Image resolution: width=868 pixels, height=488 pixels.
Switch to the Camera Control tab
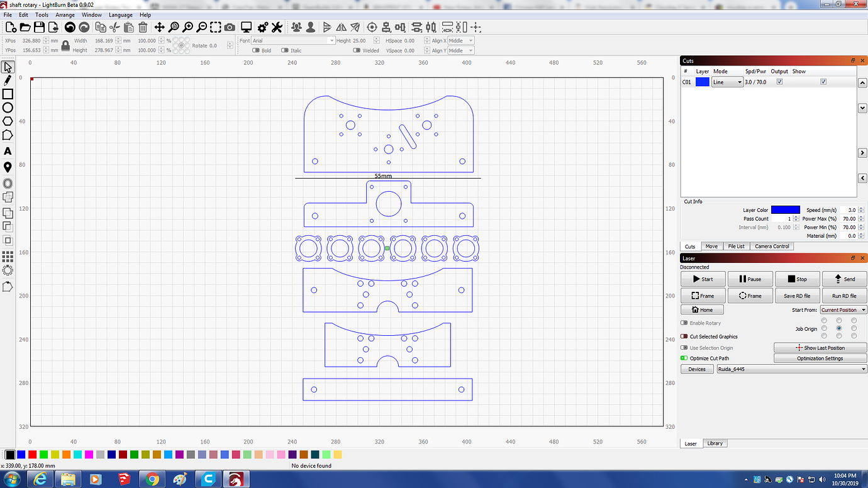(x=771, y=246)
